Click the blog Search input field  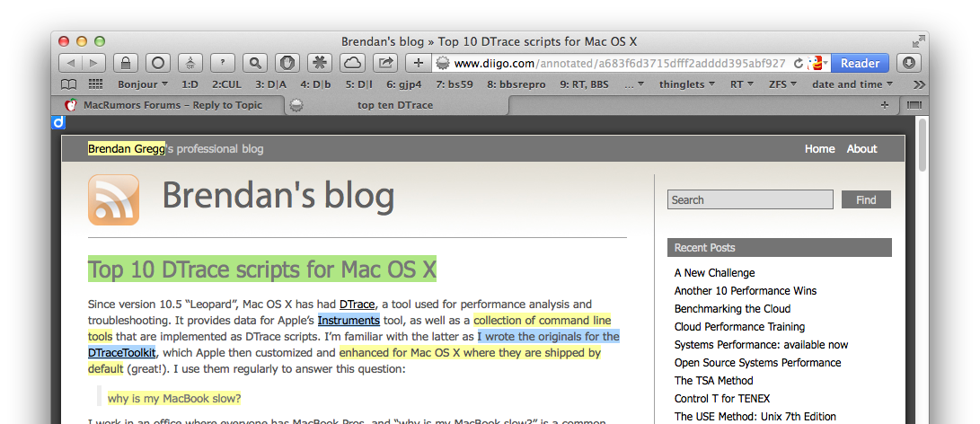pos(750,199)
